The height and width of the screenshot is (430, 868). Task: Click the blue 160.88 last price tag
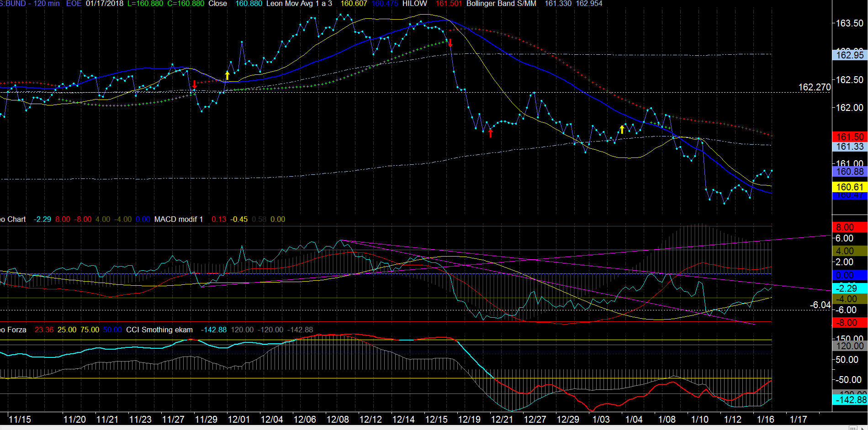click(x=850, y=172)
